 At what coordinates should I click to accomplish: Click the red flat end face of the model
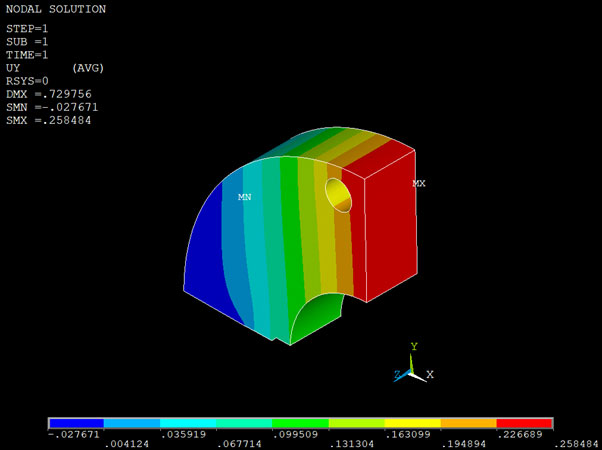pos(391,227)
